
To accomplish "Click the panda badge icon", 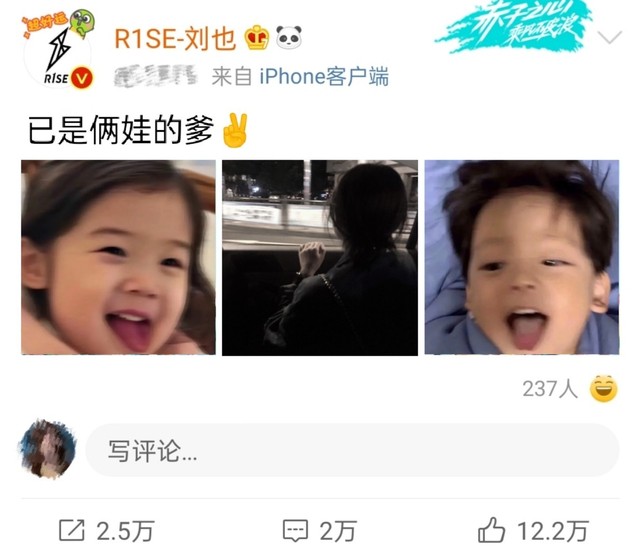I will point(289,37).
